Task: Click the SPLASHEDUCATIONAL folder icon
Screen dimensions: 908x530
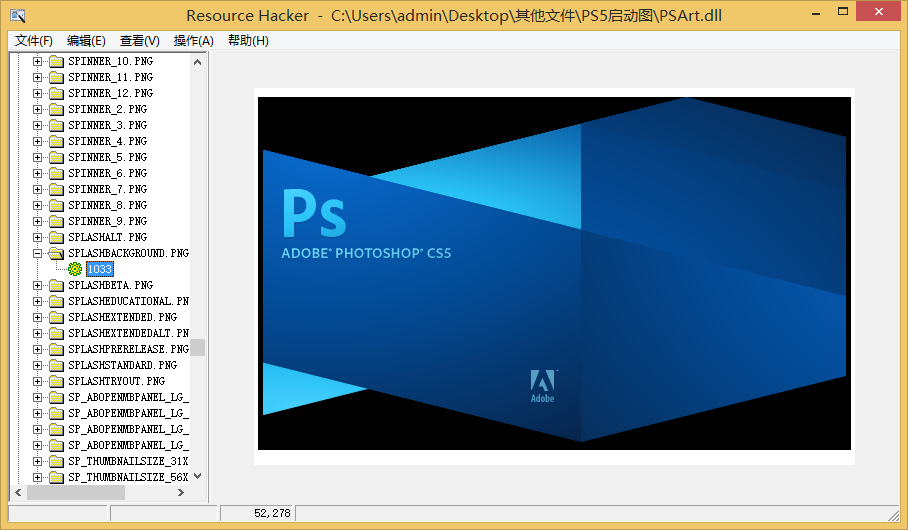Action: 56,301
